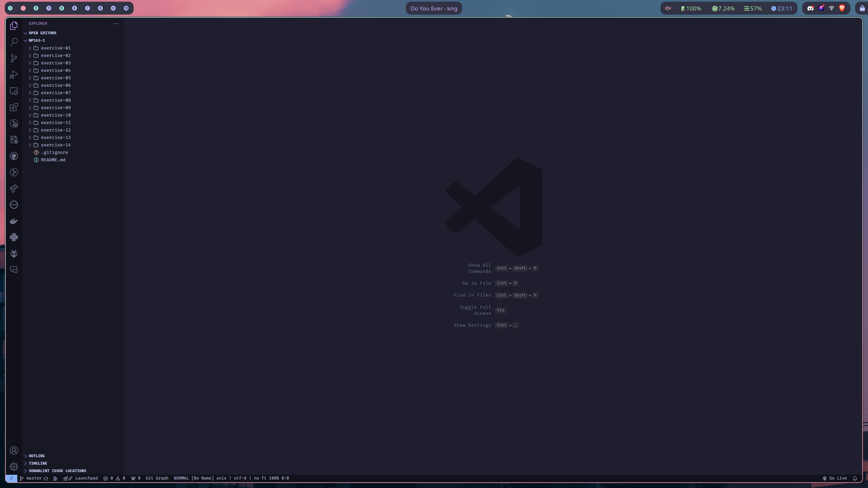
Task: Click the memory 57% indicator
Action: pyautogui.click(x=753, y=8)
